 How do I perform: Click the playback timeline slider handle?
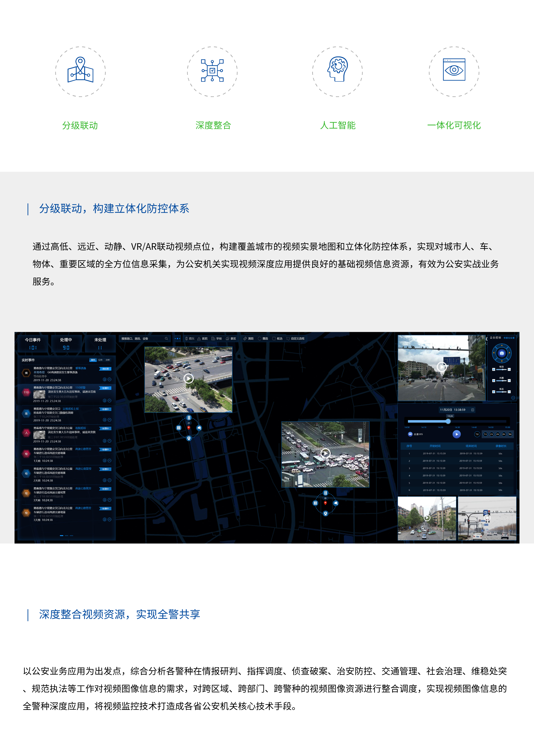coord(448,421)
